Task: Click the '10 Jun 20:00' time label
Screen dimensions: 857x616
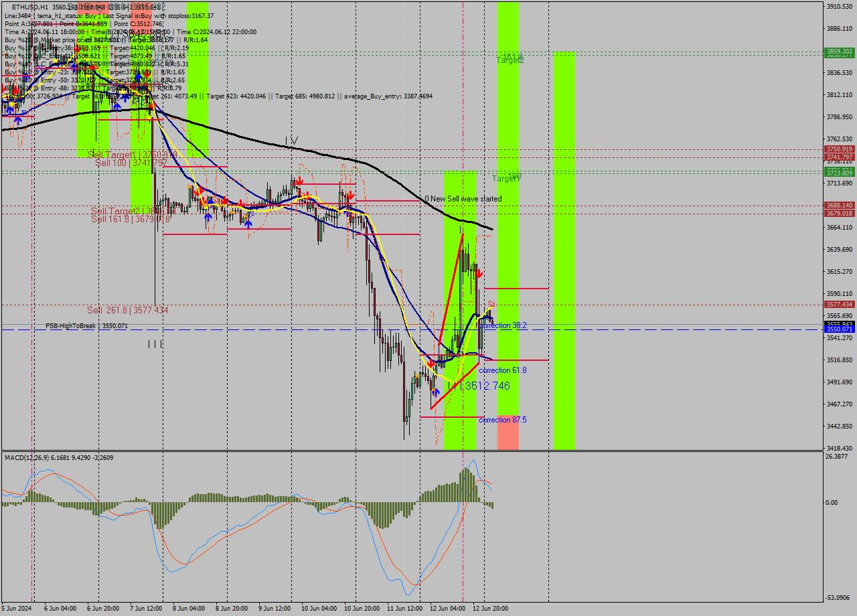Action: pos(362,609)
